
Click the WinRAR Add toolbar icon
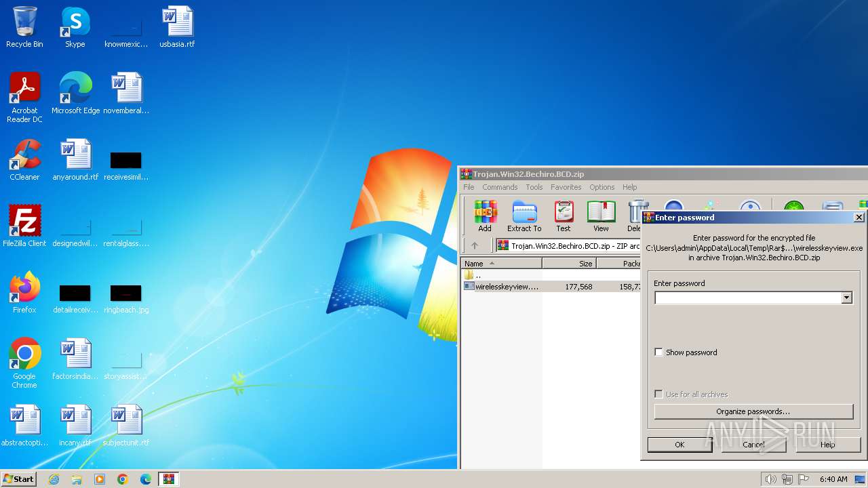pos(485,216)
